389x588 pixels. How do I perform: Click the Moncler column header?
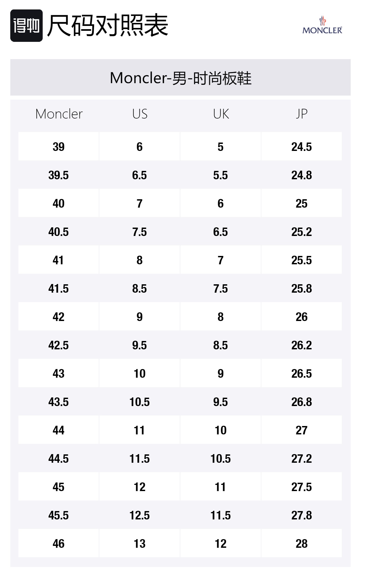coord(59,114)
